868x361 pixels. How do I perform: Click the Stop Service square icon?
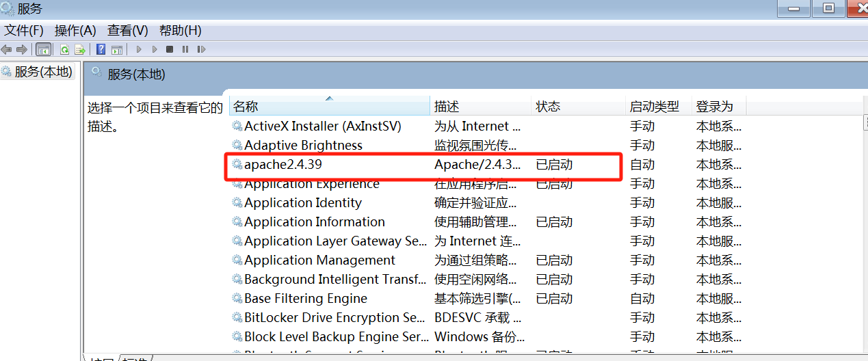[x=169, y=49]
